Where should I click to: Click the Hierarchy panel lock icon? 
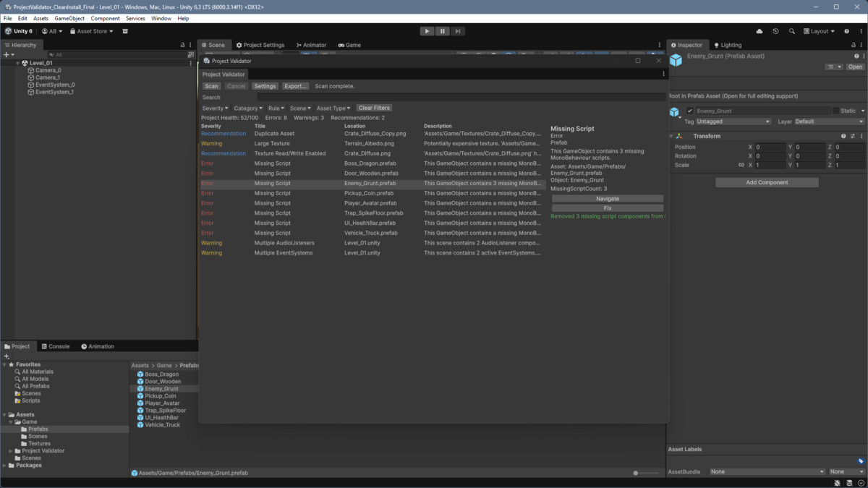coord(182,45)
